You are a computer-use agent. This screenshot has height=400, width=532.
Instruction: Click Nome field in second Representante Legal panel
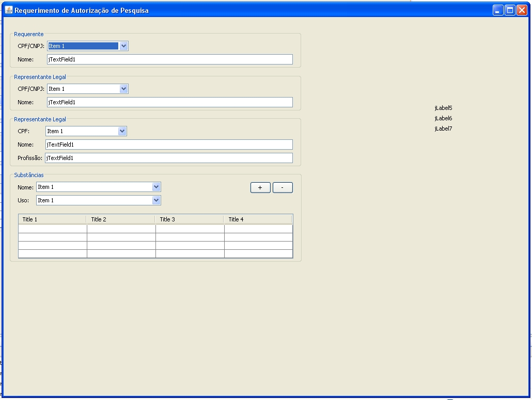(169, 145)
